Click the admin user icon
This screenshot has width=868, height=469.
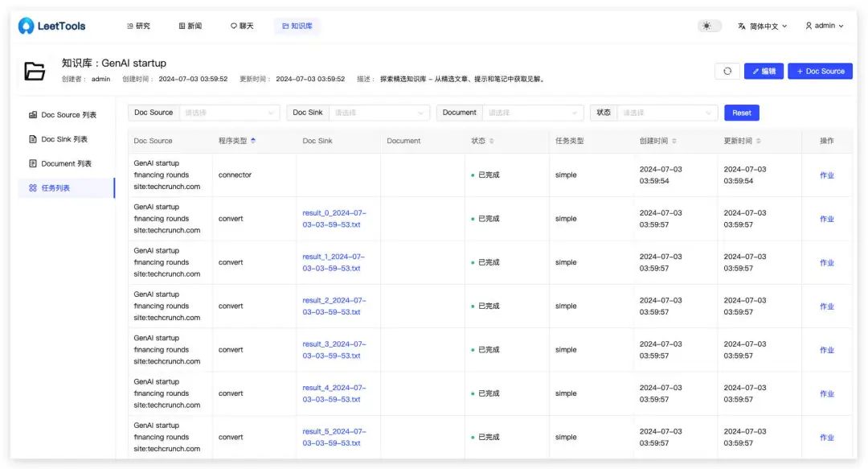coord(809,26)
